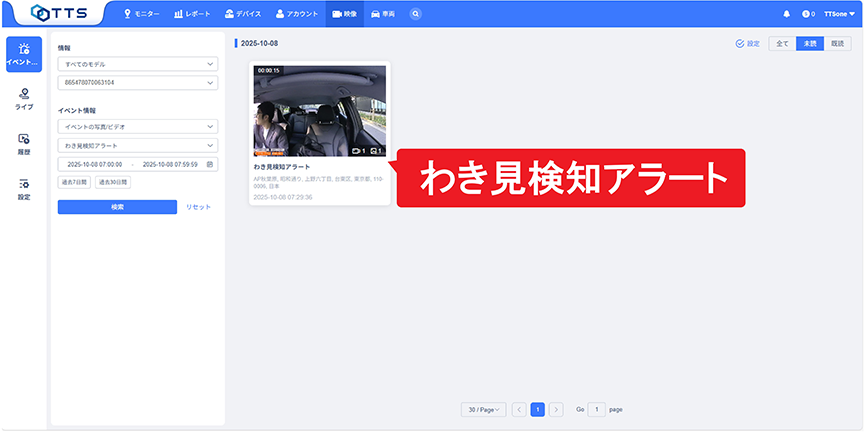864x432 pixels.
Task: Select the 既読 read filter toggle
Action: [x=838, y=44]
